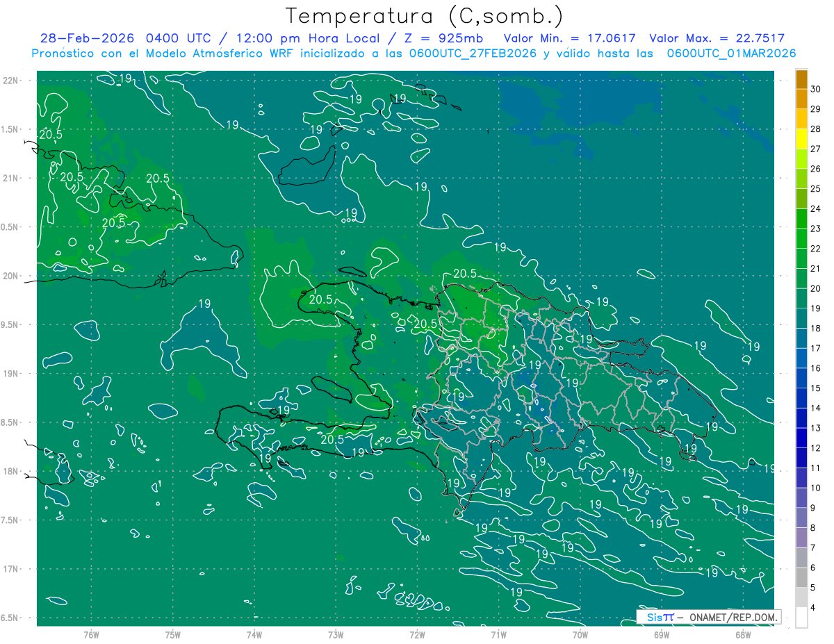The image size is (834, 644).
Task: Click the 19N latitude axis label
Action: (10, 374)
